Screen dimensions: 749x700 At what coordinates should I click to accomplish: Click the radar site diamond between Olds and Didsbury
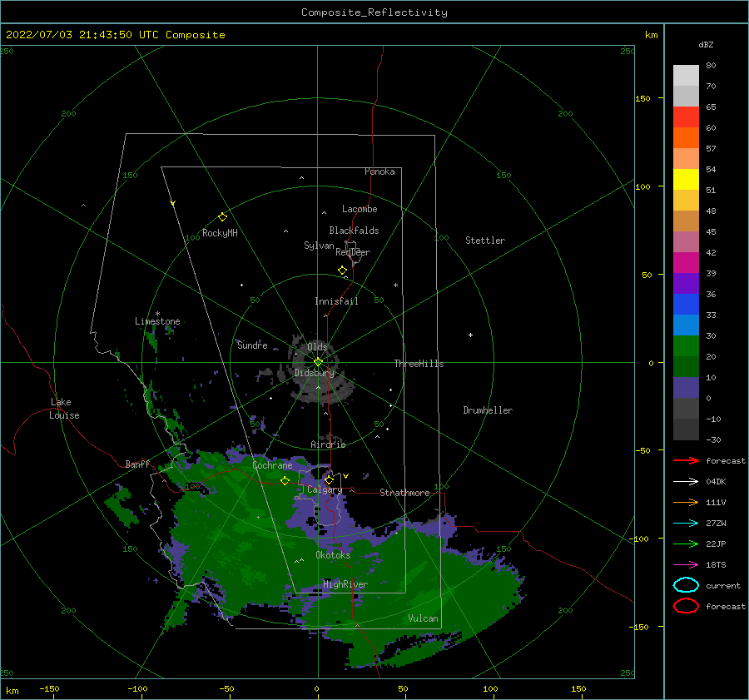(x=318, y=362)
